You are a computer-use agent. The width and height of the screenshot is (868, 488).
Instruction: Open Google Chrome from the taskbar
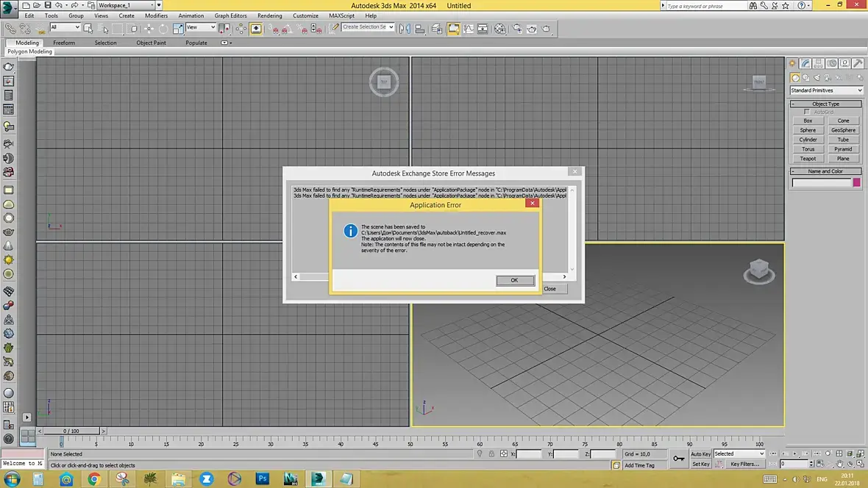pos(94,478)
